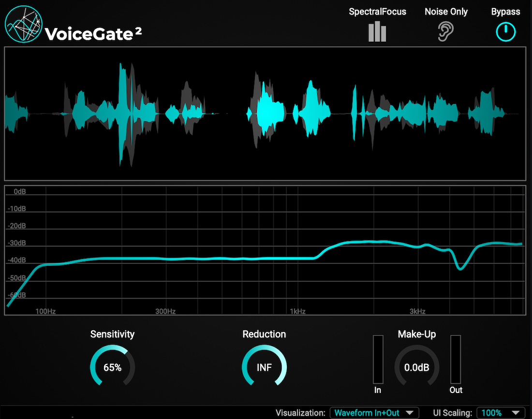Click the In level meter
Viewport: 532px width, 419px height.
point(378,360)
